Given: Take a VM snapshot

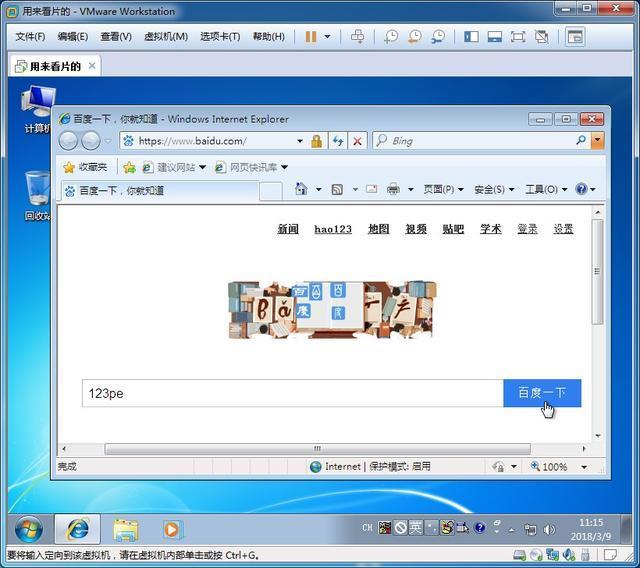Looking at the screenshot, I should [391, 37].
